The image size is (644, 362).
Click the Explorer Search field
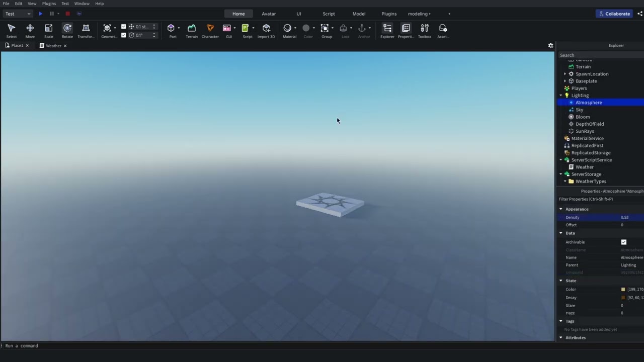pos(600,55)
